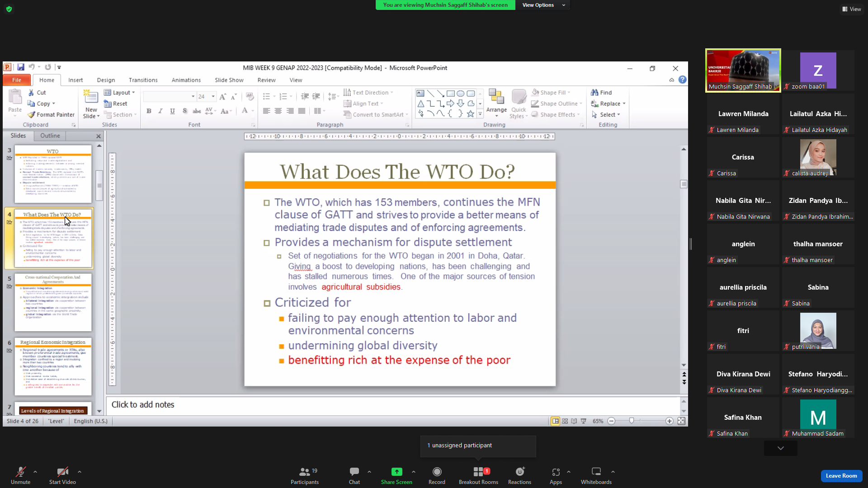Switch to Animations ribbon tab

point(186,80)
